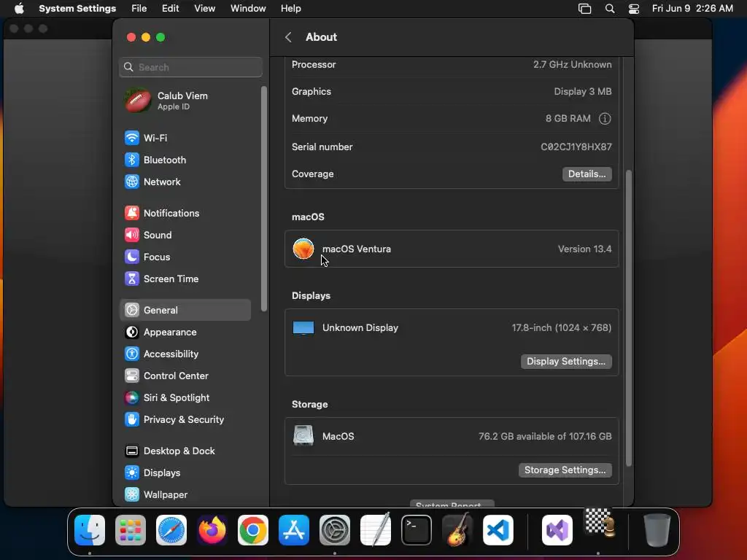Click the About page scrollbar
Viewport: 747px width, 560px height.
(x=628, y=318)
